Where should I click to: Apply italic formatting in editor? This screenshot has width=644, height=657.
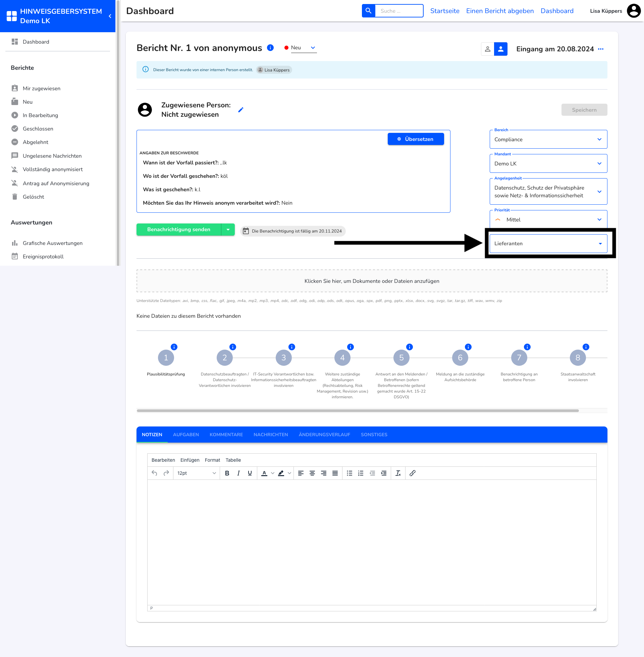238,473
